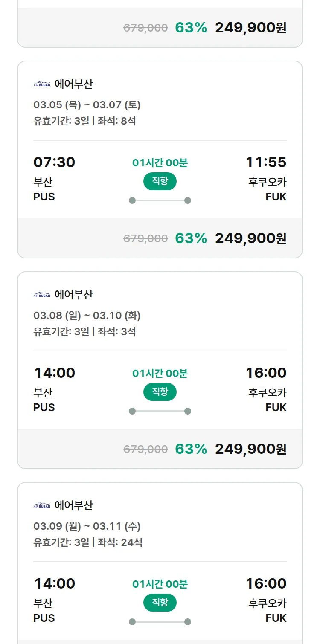This screenshot has height=644, width=320.
Task: Tap the 직항 badge on the 07:30 flight
Action: pos(160,181)
